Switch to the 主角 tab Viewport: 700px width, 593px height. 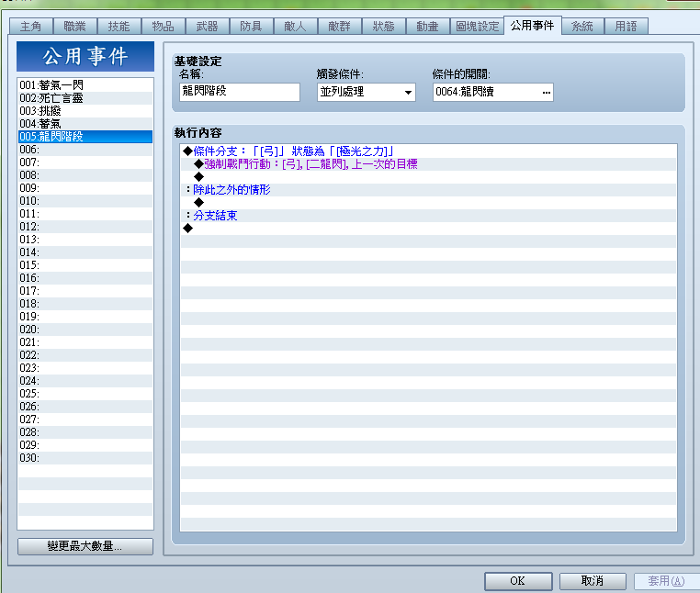pos(31,27)
